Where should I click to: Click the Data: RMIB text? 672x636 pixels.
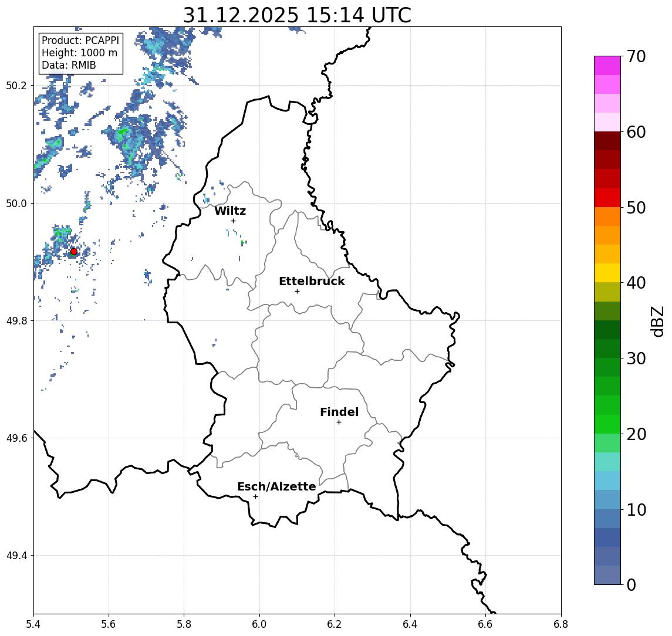69,66
